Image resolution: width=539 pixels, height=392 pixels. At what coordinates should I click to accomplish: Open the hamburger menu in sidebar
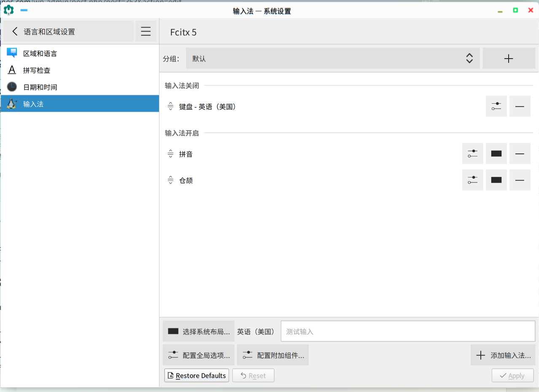[146, 32]
